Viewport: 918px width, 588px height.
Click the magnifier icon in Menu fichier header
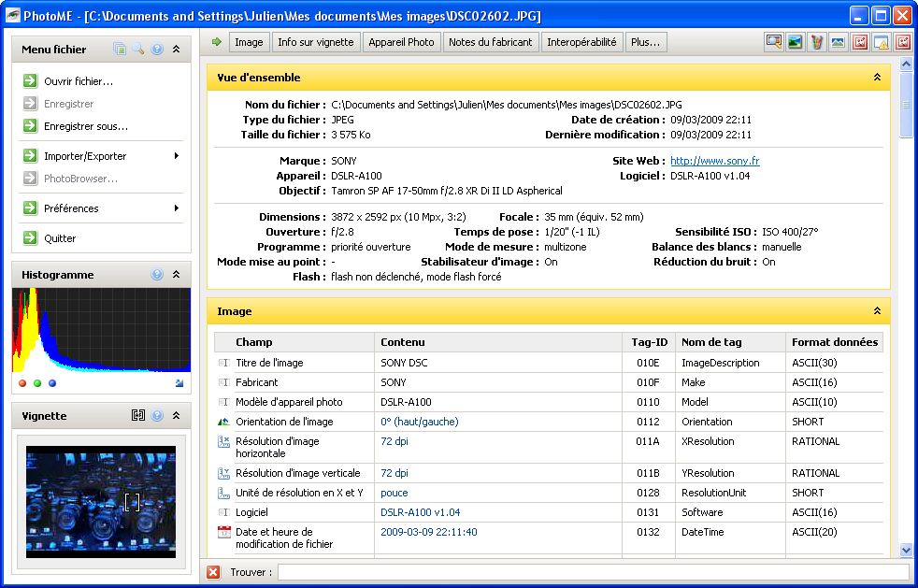click(x=138, y=50)
